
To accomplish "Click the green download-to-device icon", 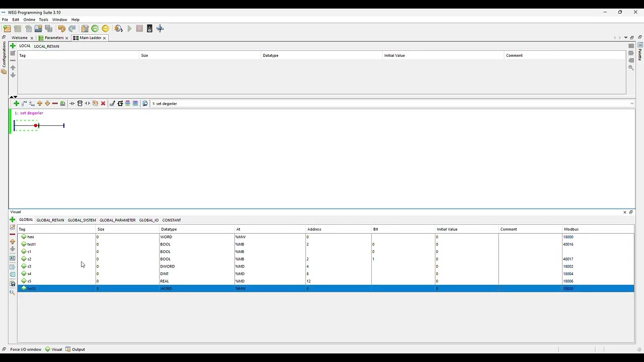I will click(95, 29).
